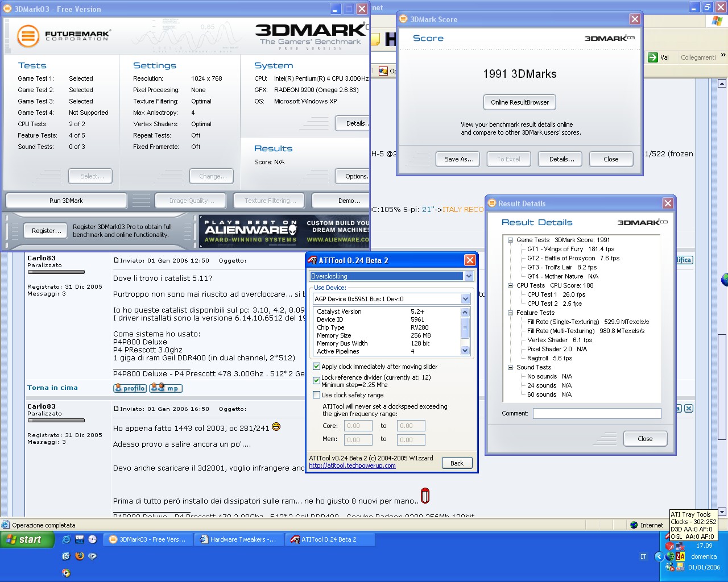Click the Core minimum frequency field
Screen dimensions: 728x582
[x=358, y=426]
